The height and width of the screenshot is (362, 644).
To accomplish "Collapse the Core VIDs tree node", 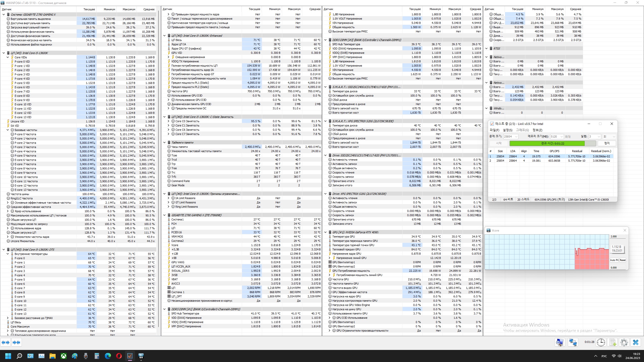I will (x=8, y=57).
